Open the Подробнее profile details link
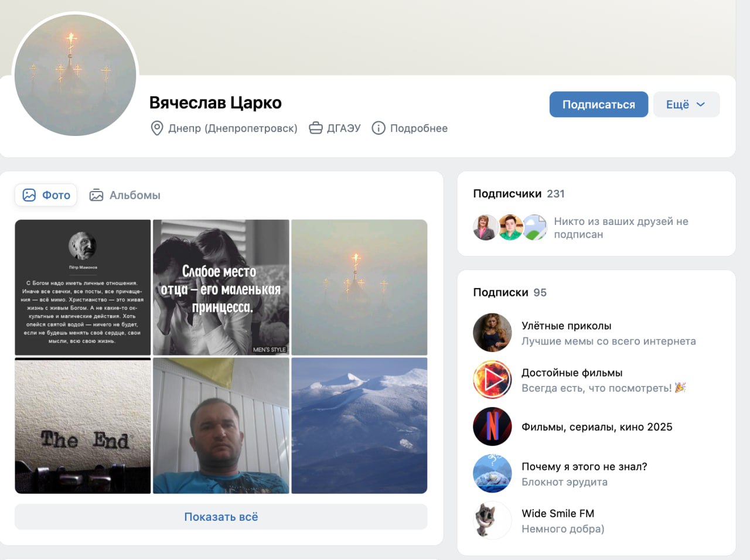 click(418, 128)
